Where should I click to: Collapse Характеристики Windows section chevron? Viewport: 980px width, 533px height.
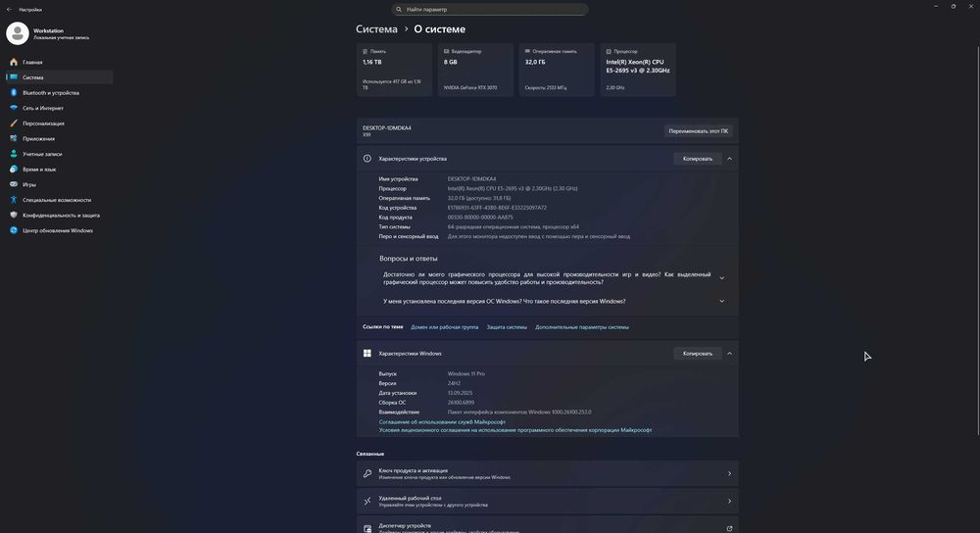[x=729, y=354]
